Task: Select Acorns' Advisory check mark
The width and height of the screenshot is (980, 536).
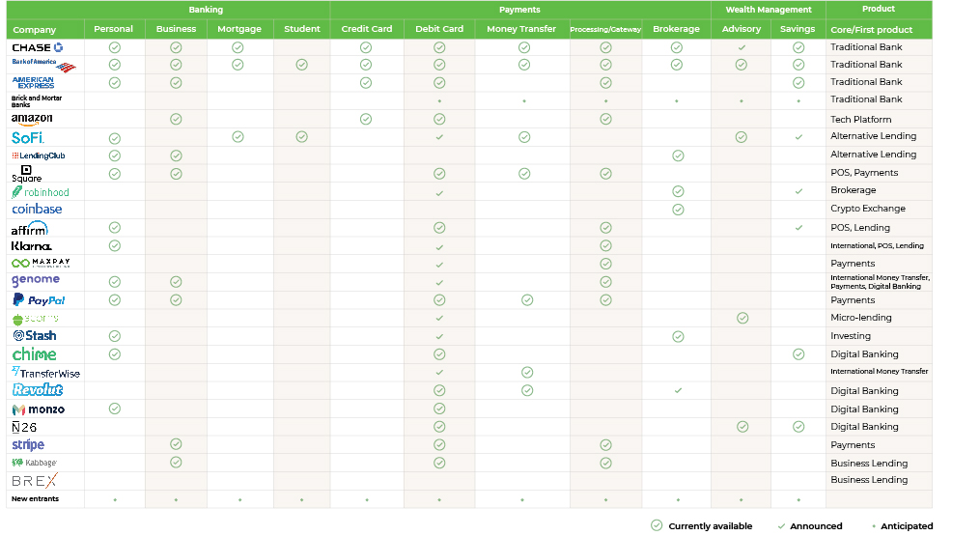Action: pyautogui.click(x=742, y=319)
